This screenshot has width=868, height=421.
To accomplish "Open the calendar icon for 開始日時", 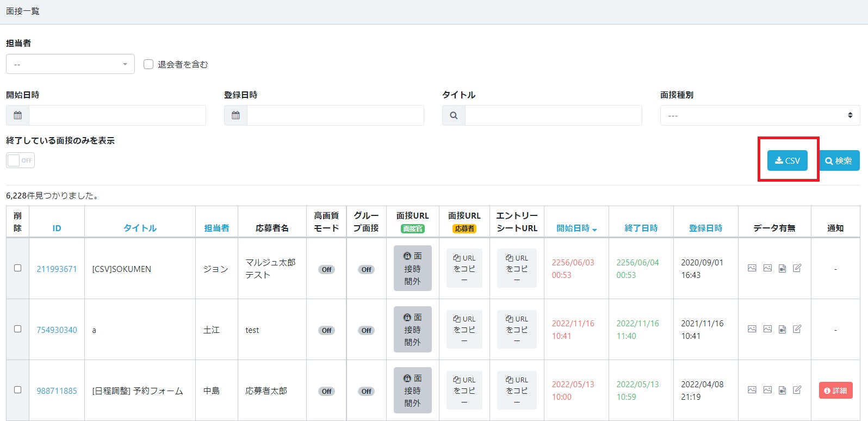I will 18,115.
